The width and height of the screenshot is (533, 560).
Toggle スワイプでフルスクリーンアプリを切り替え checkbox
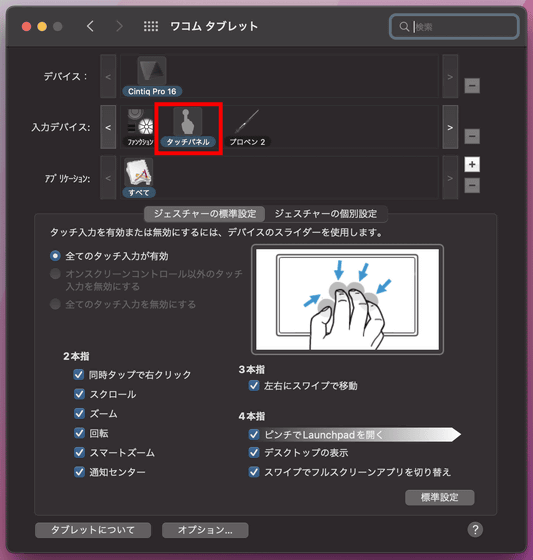(254, 472)
